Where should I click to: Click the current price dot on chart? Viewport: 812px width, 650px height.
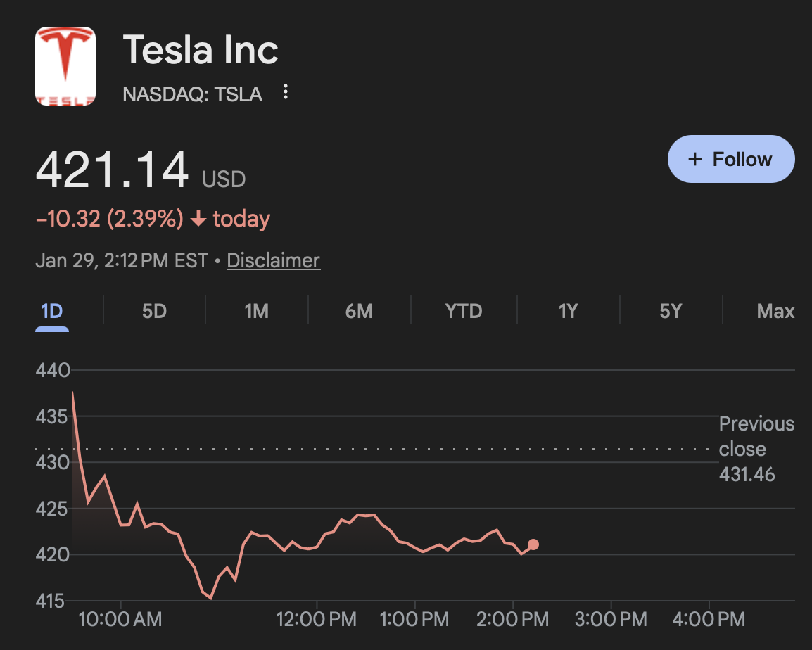[533, 544]
